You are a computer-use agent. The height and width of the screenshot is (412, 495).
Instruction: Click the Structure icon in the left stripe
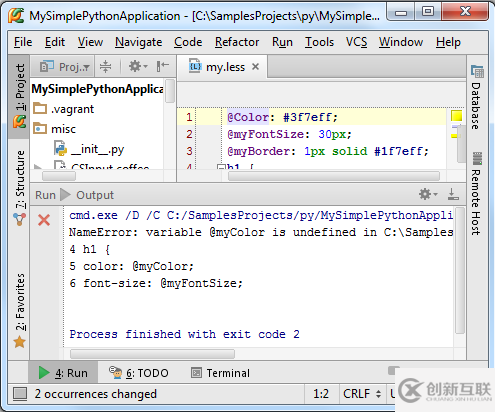[x=19, y=219]
